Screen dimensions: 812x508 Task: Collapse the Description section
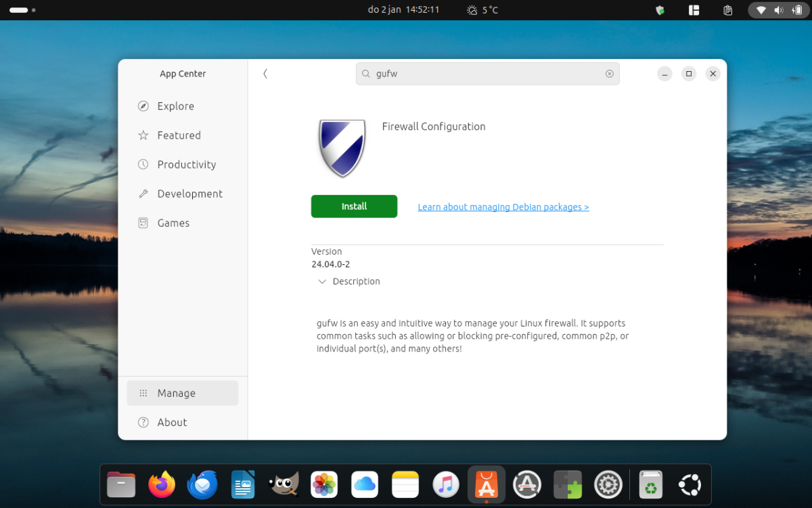coord(322,282)
